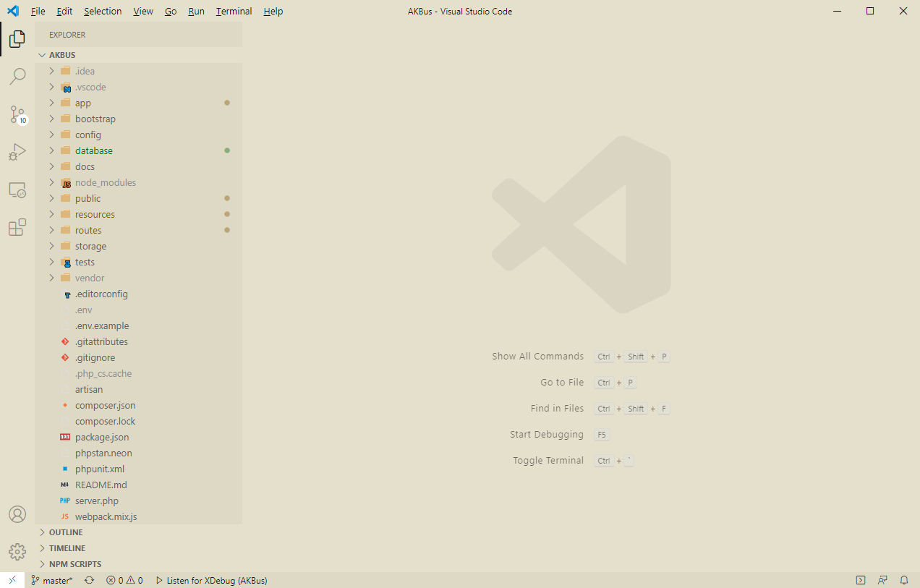This screenshot has height=588, width=920.
Task: Open the .php_cs.cache file
Action: pos(139,373)
